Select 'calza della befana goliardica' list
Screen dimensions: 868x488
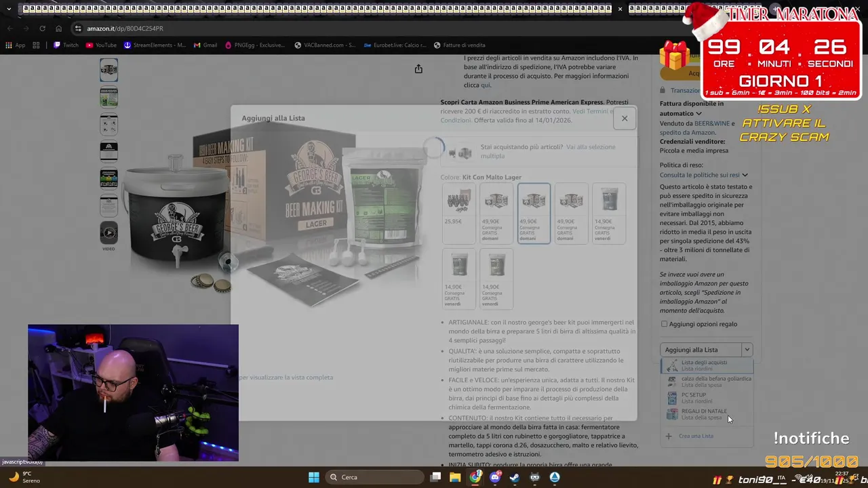coord(707,382)
